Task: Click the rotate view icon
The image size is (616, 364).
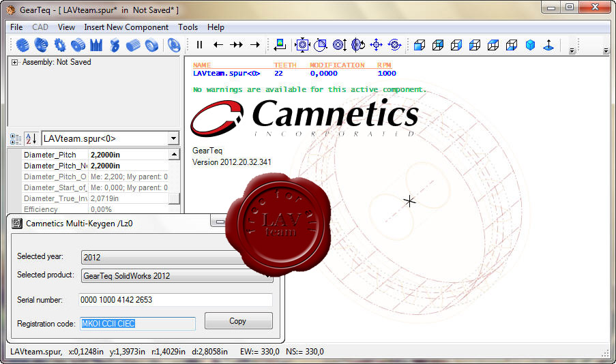Action: point(358,45)
